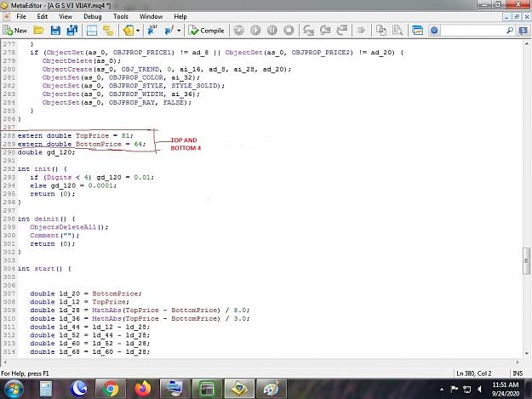Click the yellow tag styler icon
The image size is (532, 399).
tap(129, 31)
